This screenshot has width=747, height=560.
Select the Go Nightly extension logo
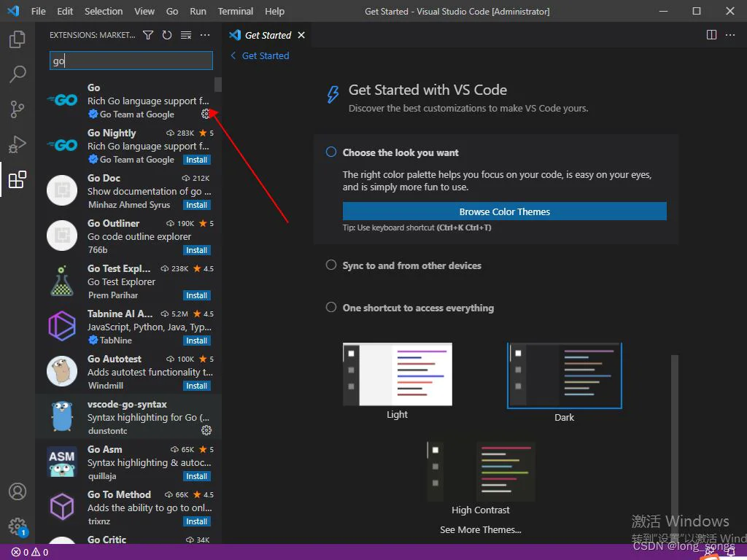click(x=62, y=145)
